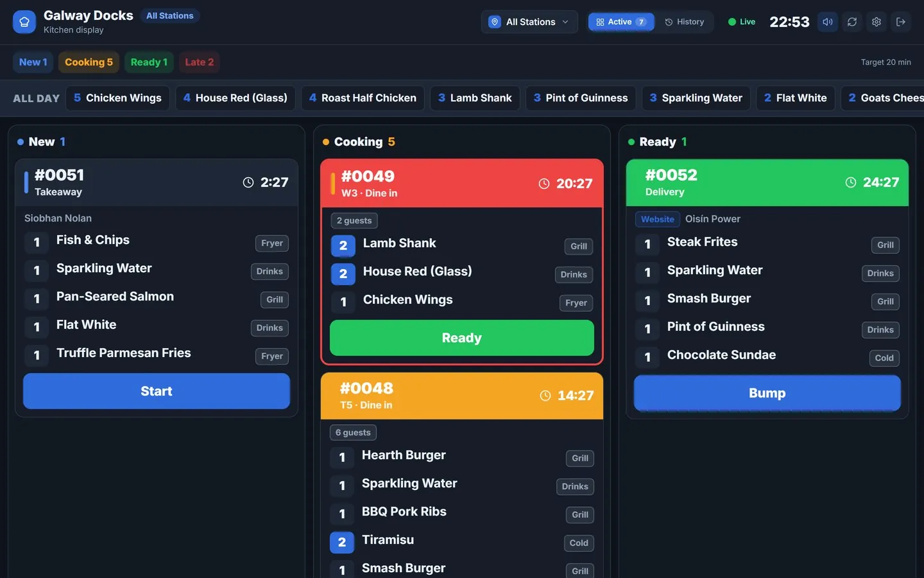Viewport: 924px width, 578px height.
Task: Mark order #0049 as Ready
Action: 462,338
